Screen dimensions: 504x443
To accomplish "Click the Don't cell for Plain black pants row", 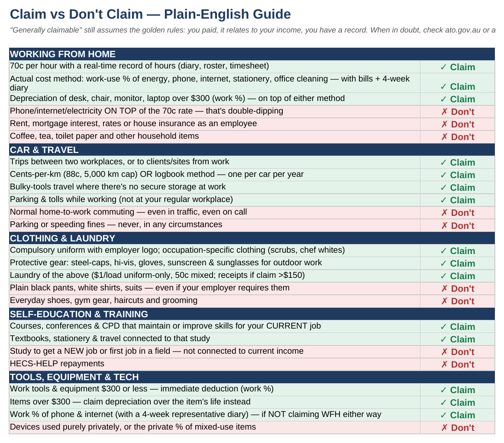I will [457, 289].
